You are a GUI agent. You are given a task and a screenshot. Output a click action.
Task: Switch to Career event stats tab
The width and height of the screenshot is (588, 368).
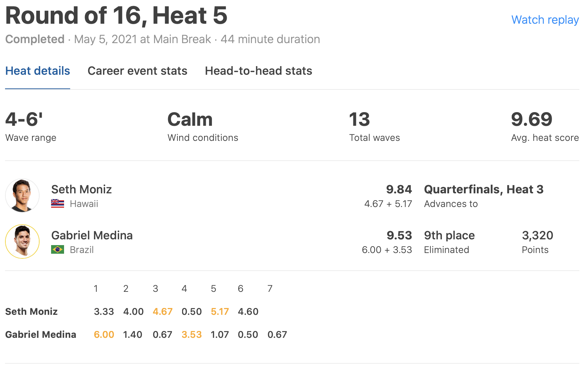click(137, 71)
